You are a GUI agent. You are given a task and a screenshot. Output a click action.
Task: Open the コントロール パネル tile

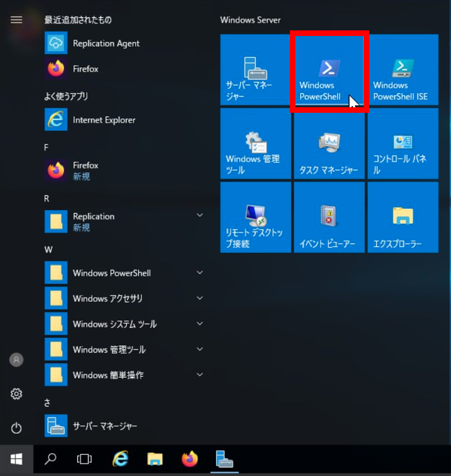[x=403, y=144]
